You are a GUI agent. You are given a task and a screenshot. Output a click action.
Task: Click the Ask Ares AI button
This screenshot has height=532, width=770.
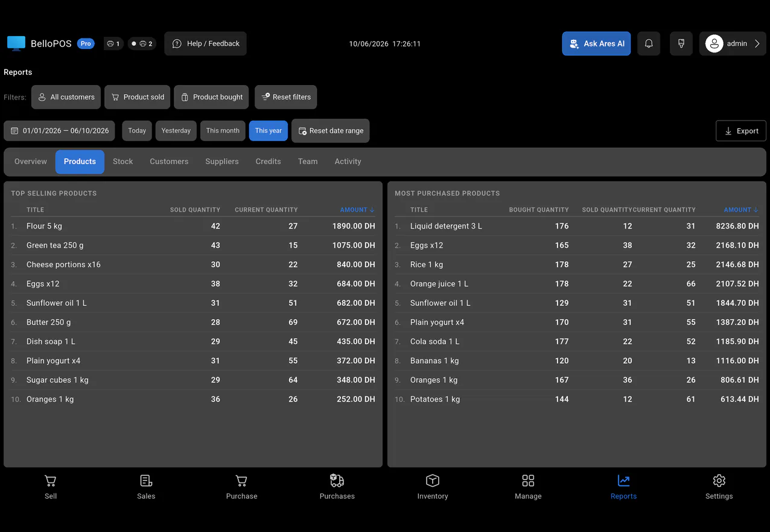[x=596, y=43]
